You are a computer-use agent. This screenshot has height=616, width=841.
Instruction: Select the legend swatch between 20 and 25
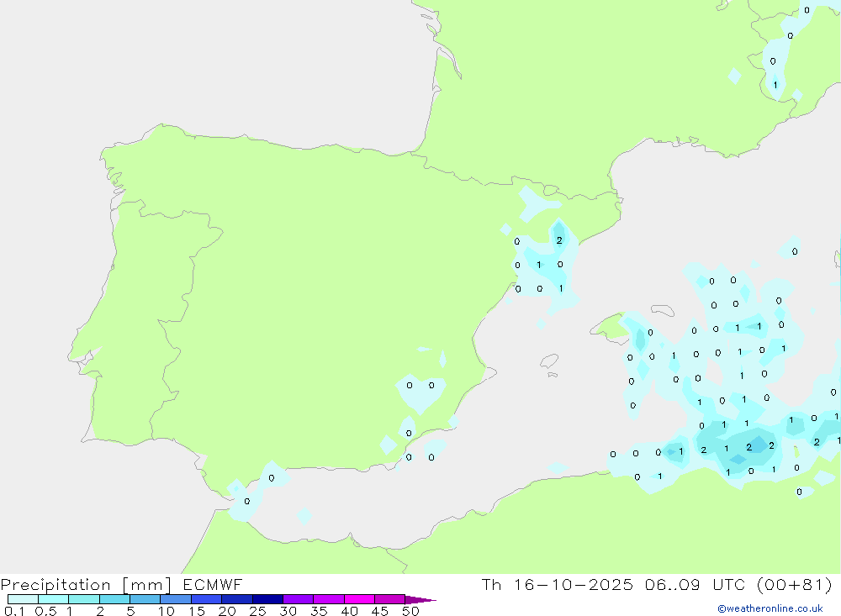click(x=237, y=599)
